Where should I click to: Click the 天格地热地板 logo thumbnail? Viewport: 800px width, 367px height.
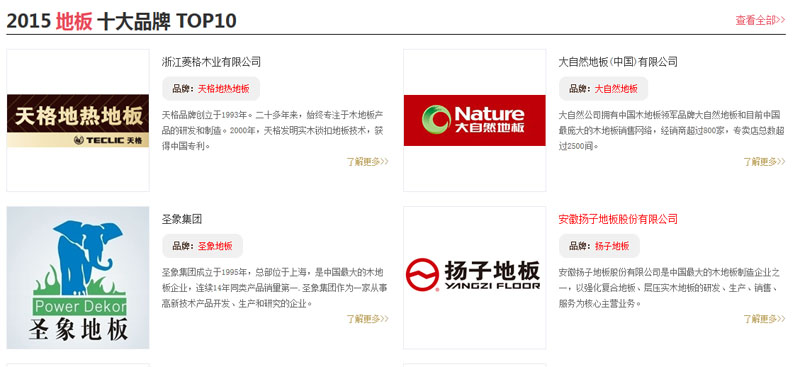point(78,120)
